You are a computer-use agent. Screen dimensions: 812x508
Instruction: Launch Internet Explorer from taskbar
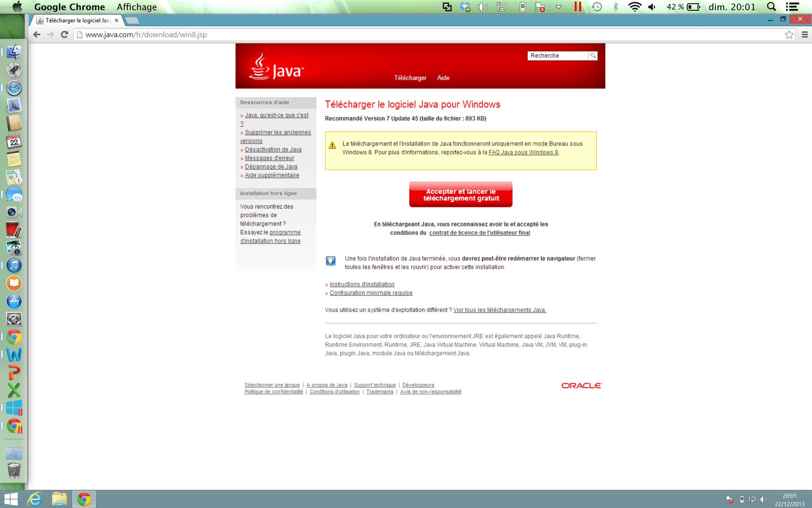[35, 499]
